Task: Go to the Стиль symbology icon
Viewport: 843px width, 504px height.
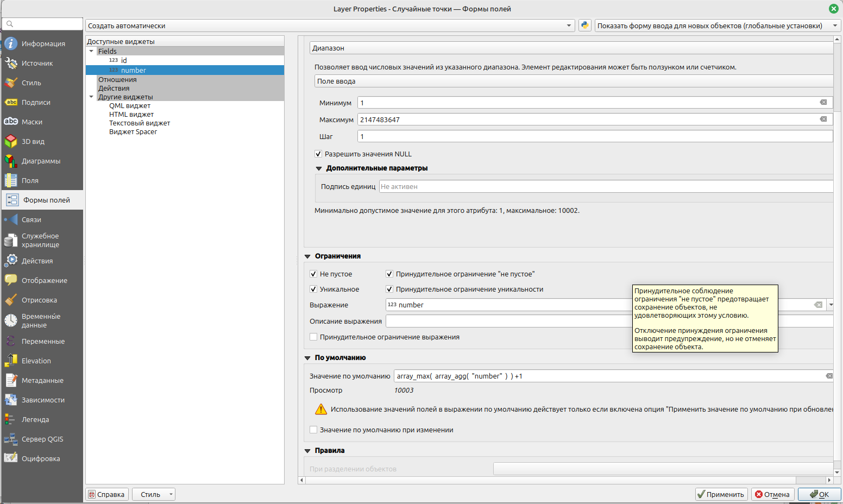Action: (x=11, y=83)
